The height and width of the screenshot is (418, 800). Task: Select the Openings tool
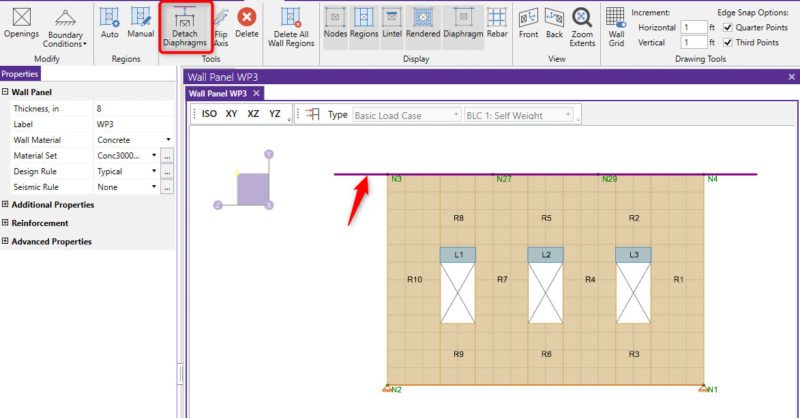coord(21,24)
